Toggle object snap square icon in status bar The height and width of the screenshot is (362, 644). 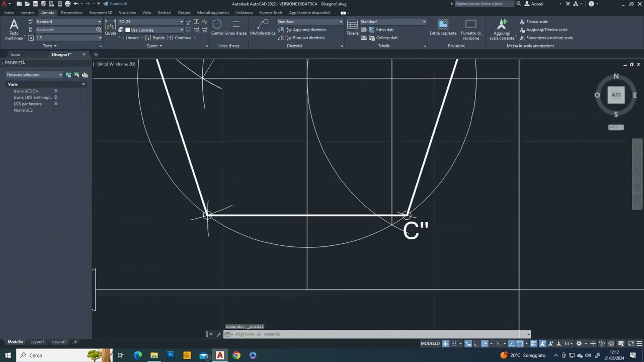(x=520, y=343)
